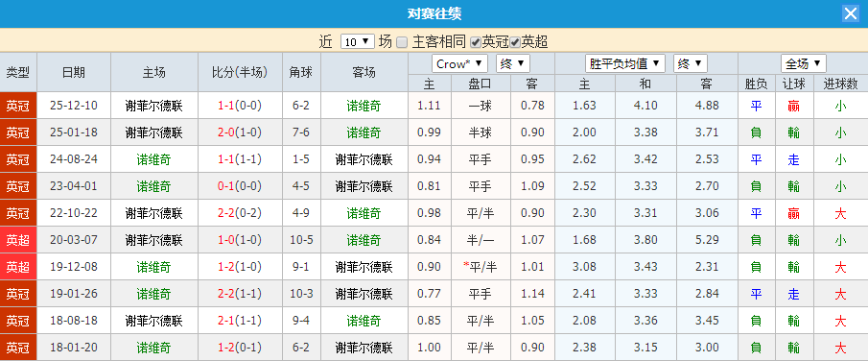Open score 0-1(0-0) of 23-04-01 match
868x361 pixels.
(240, 186)
